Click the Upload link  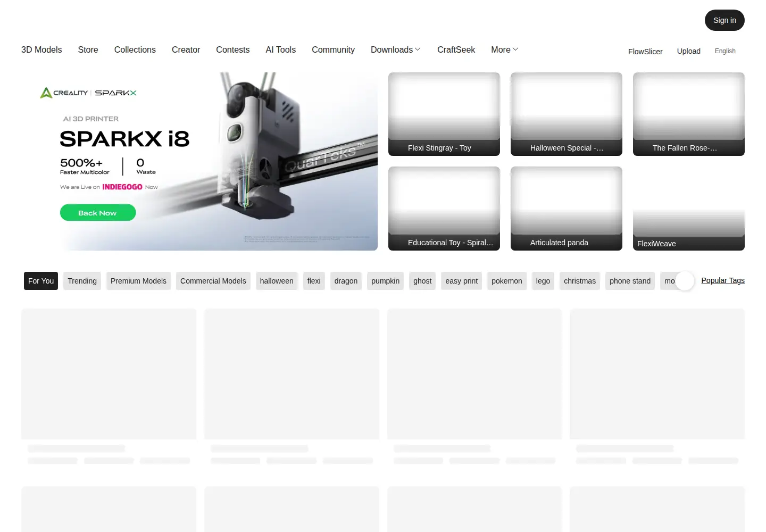(688, 51)
